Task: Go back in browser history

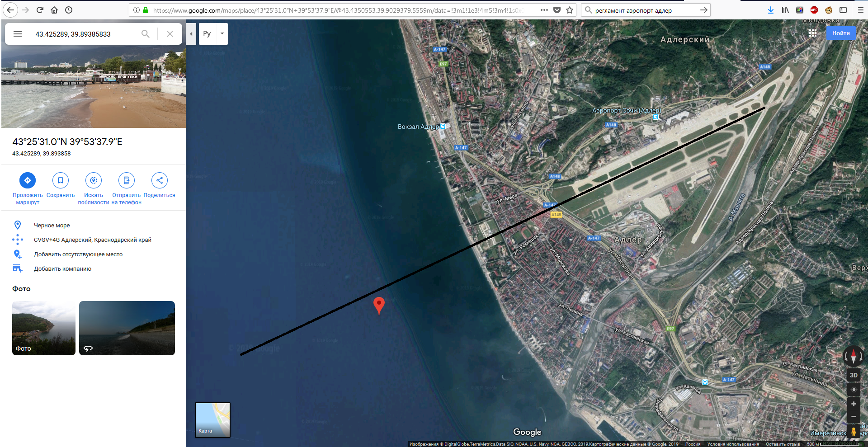Action: pos(10,10)
